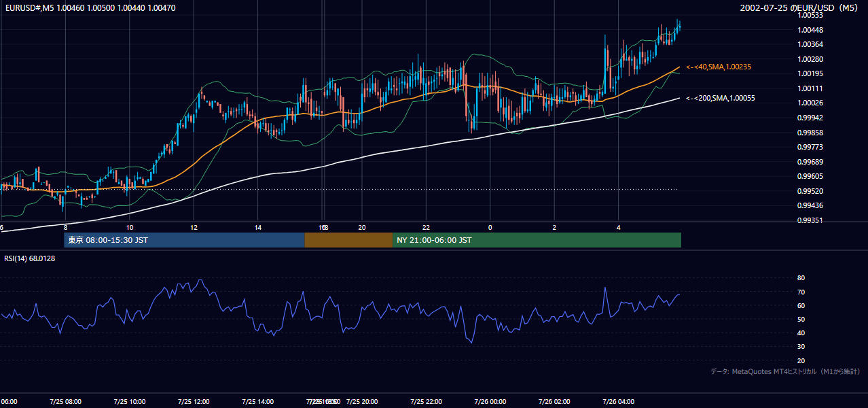Click price axis value 1.00111
868x408 pixels.
click(x=811, y=88)
